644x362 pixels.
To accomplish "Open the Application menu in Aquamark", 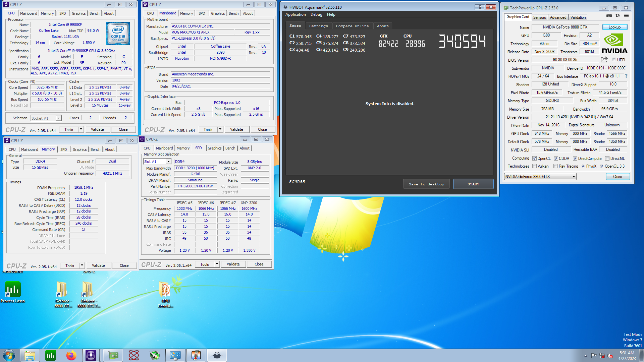I will click(296, 14).
